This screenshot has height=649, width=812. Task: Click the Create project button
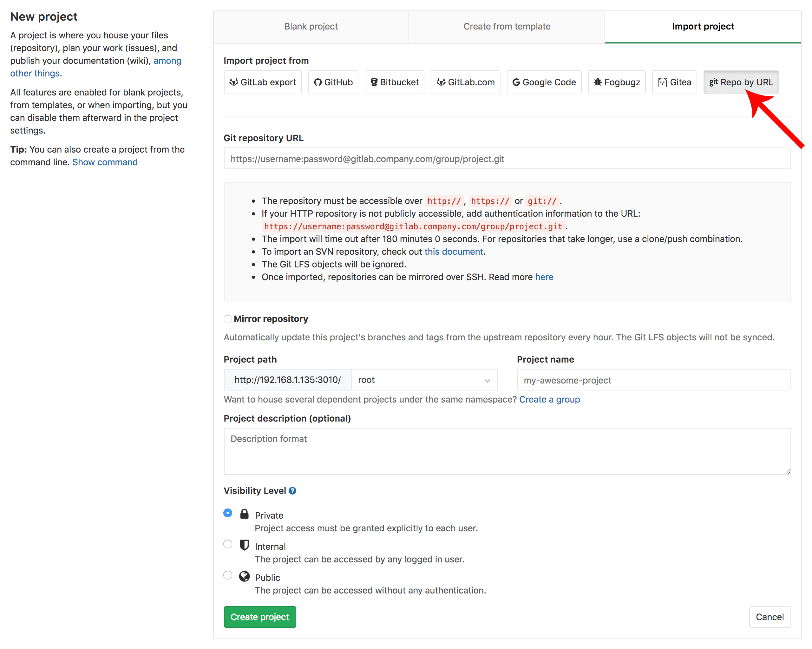259,617
